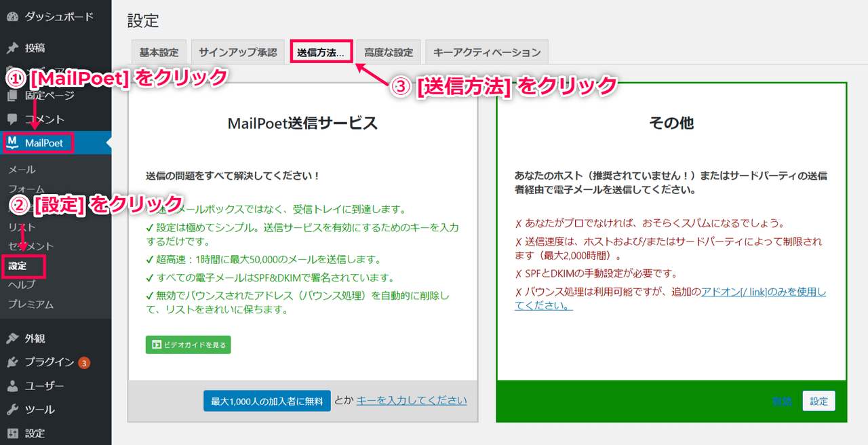Click the MailPoet送信サービス heading
Image resolution: width=868 pixels, height=445 pixels.
tap(302, 123)
